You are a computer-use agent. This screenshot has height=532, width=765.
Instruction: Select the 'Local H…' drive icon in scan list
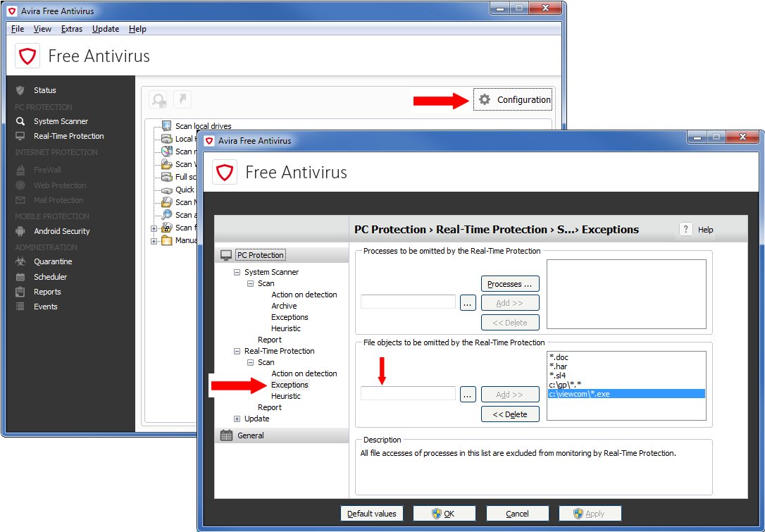(167, 139)
